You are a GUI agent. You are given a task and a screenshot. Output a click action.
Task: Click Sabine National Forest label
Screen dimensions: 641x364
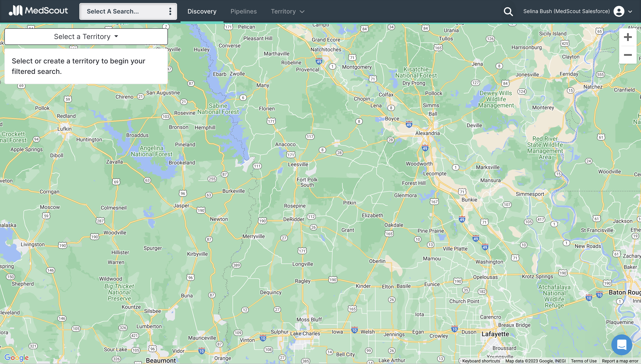pyautogui.click(x=218, y=109)
